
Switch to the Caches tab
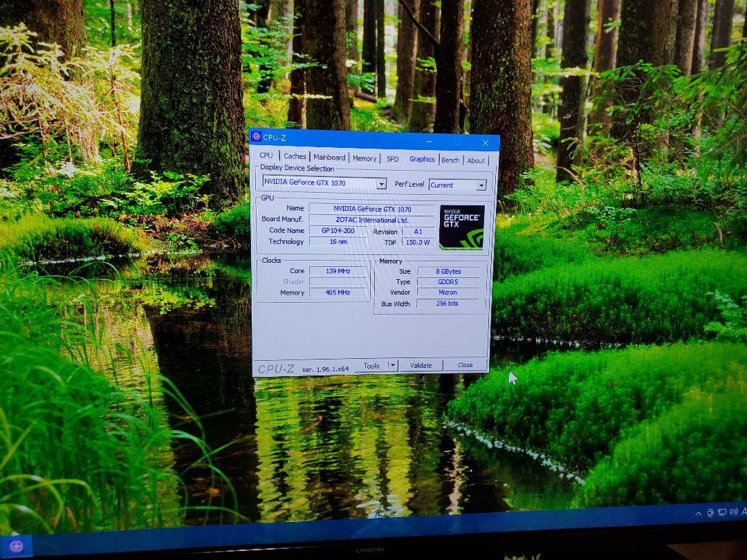pos(295,156)
